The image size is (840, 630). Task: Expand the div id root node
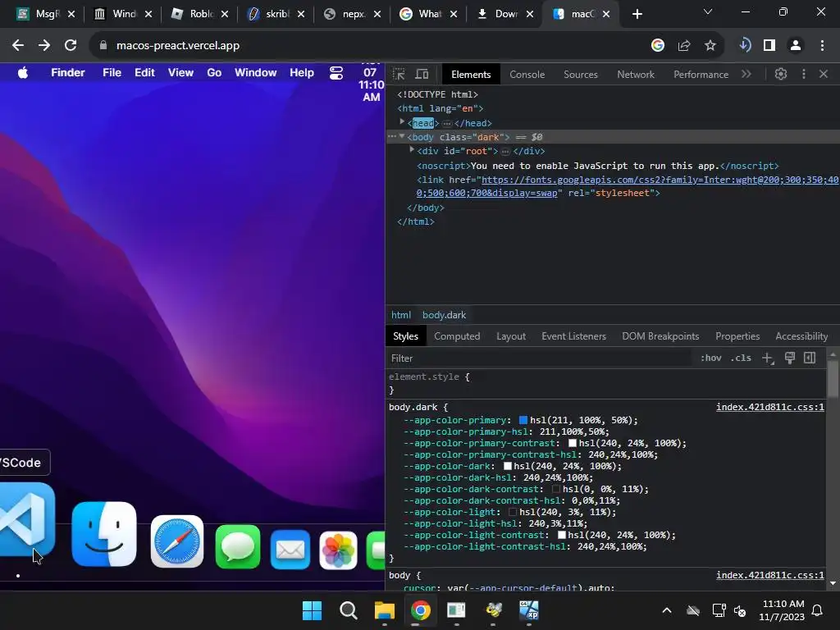pos(412,150)
